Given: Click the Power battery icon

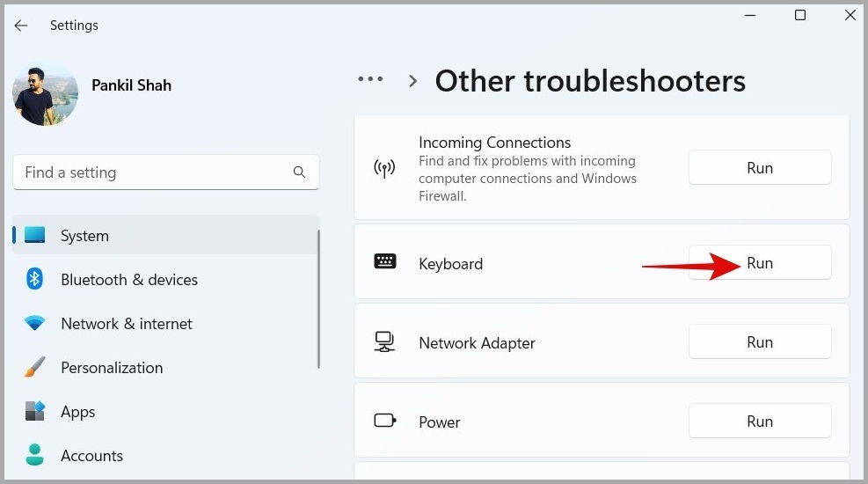Looking at the screenshot, I should click(384, 421).
